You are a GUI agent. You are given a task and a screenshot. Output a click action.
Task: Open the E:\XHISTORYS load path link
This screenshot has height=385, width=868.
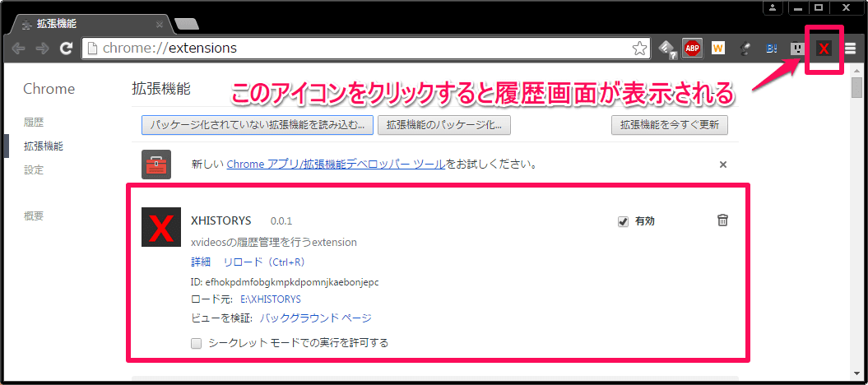[270, 299]
